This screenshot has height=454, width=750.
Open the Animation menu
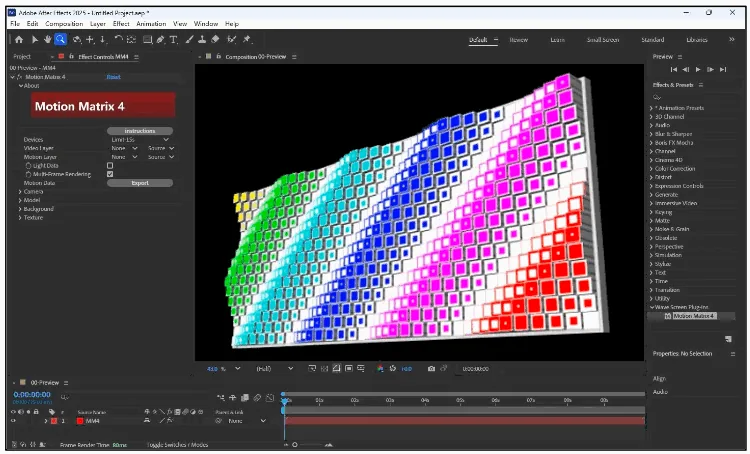click(x=151, y=23)
